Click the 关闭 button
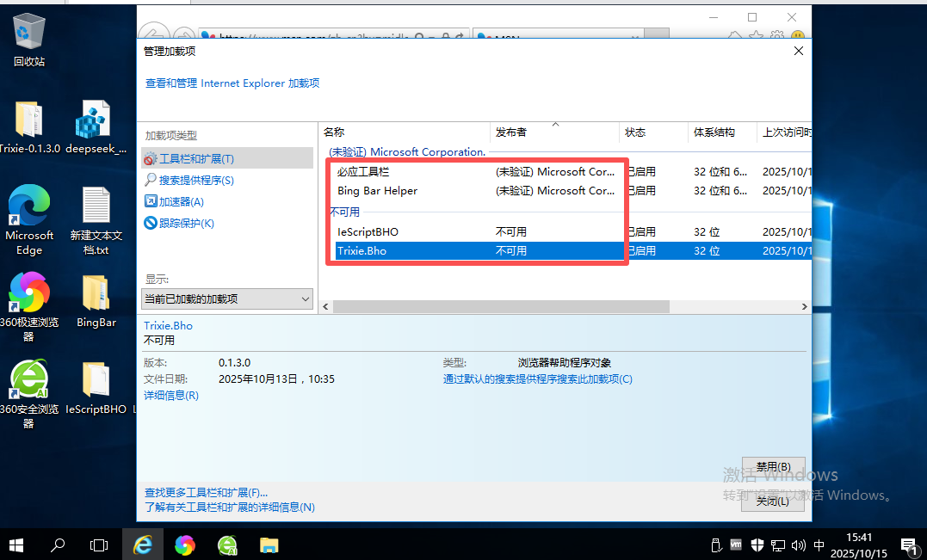This screenshot has height=560, width=927. [772, 502]
